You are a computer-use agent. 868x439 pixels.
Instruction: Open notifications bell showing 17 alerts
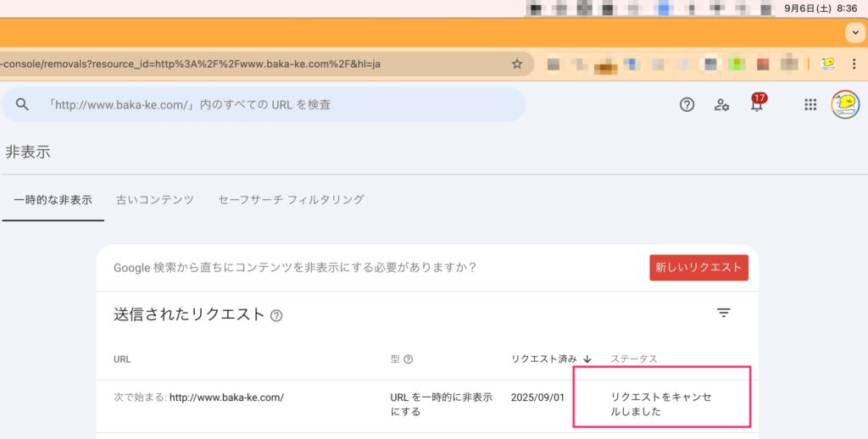tap(756, 104)
